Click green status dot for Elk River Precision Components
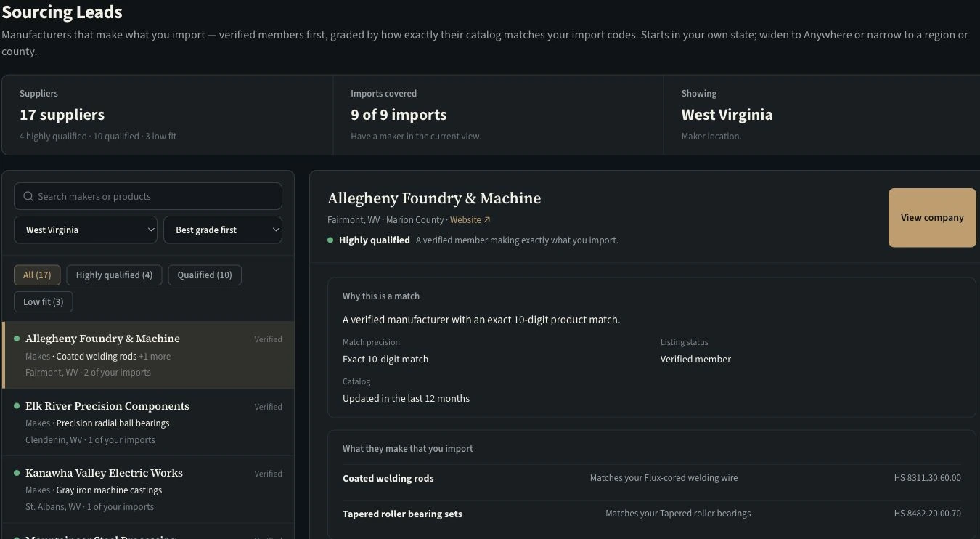This screenshot has width=980, height=539. (17, 406)
